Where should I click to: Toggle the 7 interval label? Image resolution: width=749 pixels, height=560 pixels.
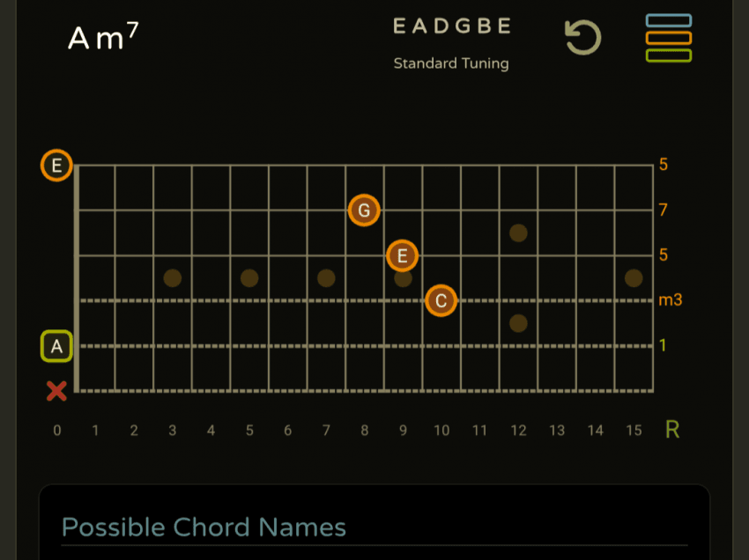pyautogui.click(x=663, y=210)
